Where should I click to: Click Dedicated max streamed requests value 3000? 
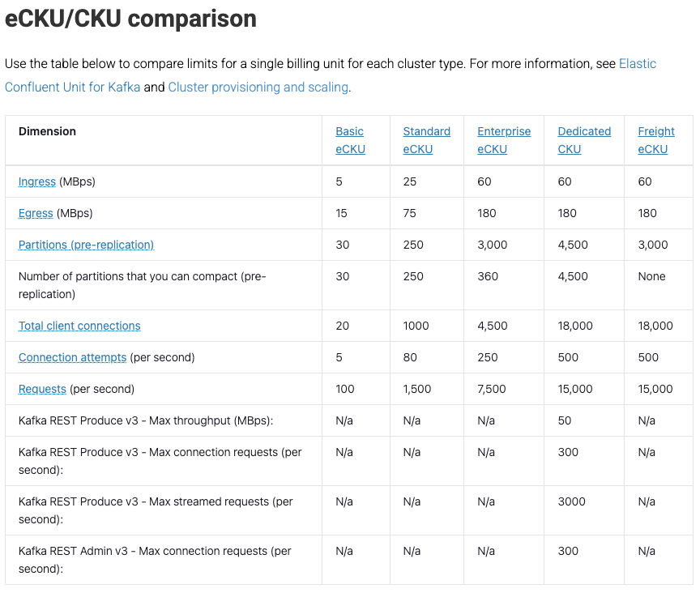(x=571, y=502)
